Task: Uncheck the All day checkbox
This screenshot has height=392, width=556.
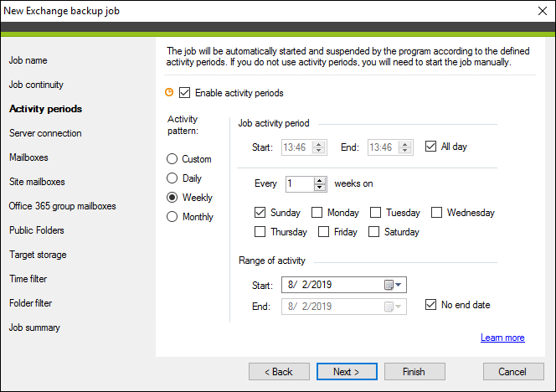Action: click(x=430, y=146)
